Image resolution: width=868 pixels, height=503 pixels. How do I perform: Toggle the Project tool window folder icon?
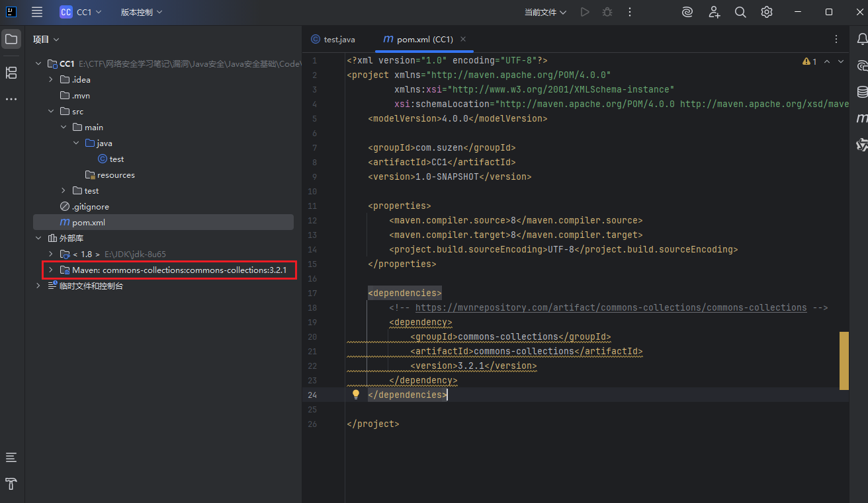click(11, 40)
